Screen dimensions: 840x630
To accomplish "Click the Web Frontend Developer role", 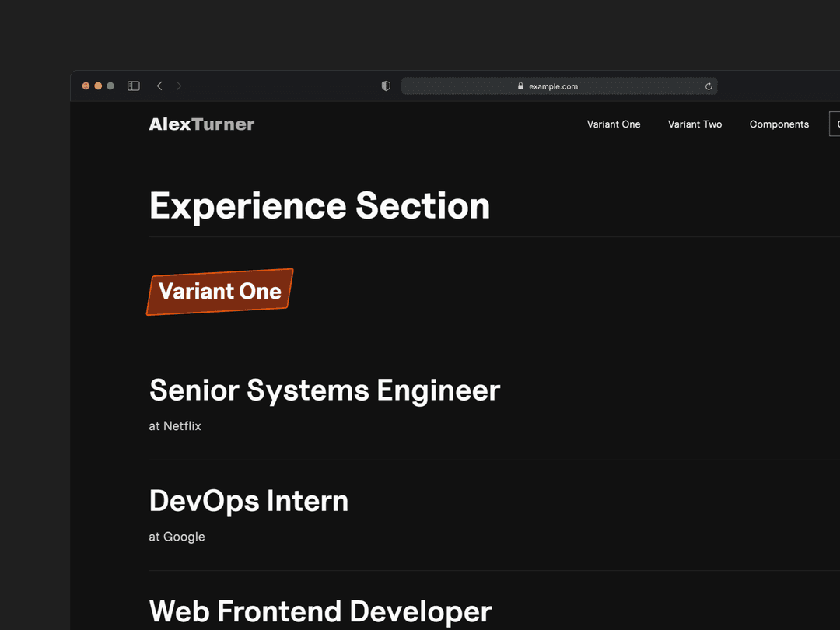I will (x=320, y=611).
